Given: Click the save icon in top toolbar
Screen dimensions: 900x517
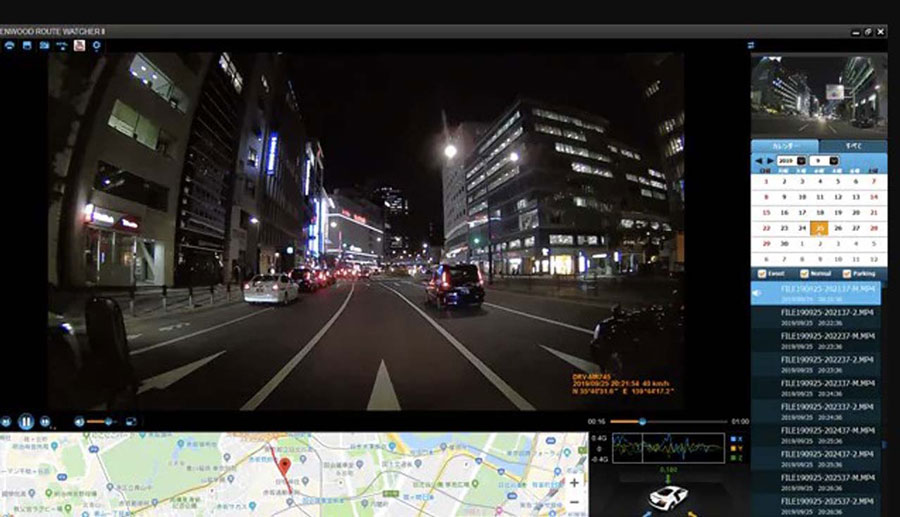Looking at the screenshot, I should (27, 45).
